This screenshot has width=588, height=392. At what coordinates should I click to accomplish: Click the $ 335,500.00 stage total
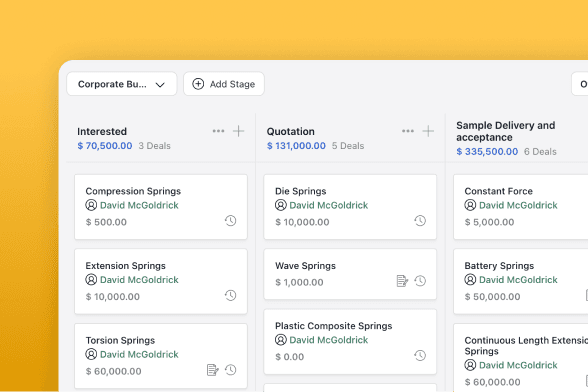(487, 152)
